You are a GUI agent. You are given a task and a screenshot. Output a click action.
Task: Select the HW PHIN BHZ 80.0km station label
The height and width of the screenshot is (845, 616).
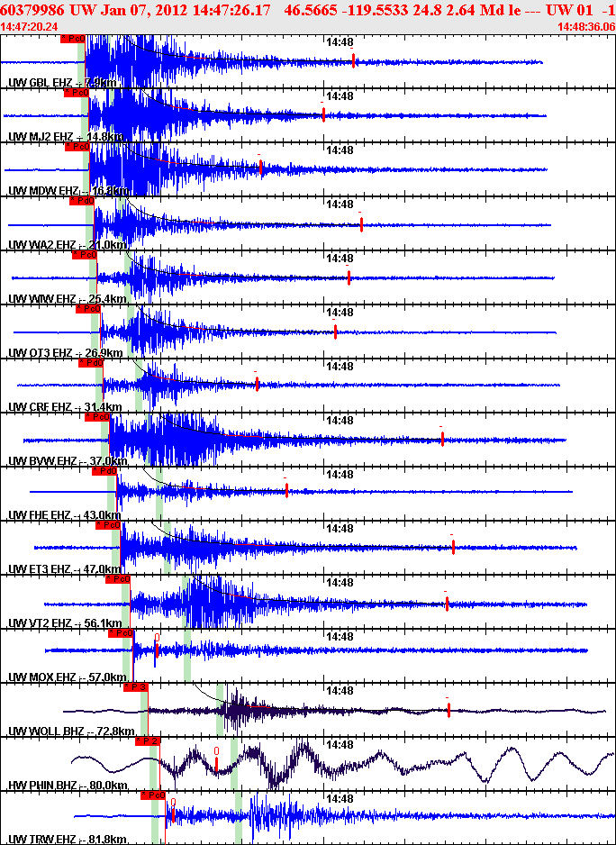(68, 786)
